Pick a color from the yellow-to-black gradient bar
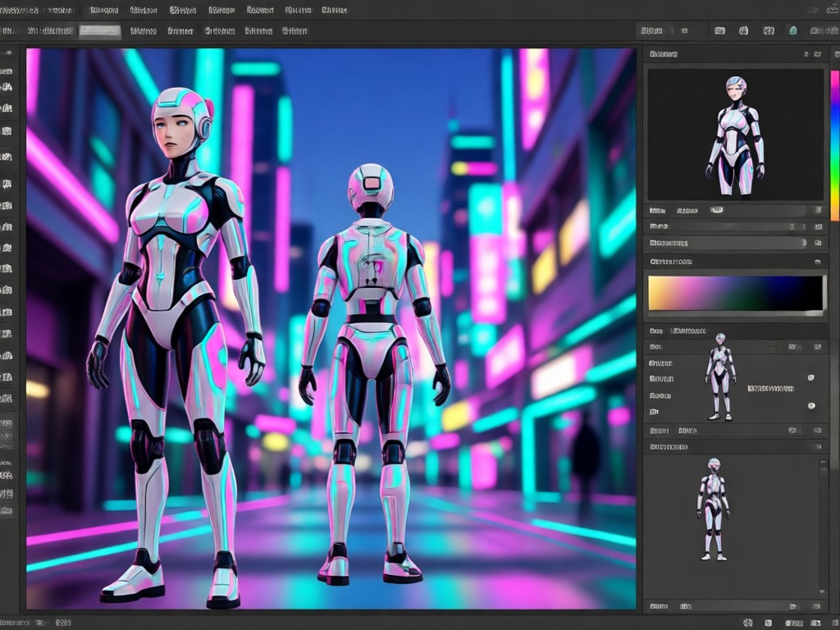This screenshot has width=840, height=630. click(736, 293)
